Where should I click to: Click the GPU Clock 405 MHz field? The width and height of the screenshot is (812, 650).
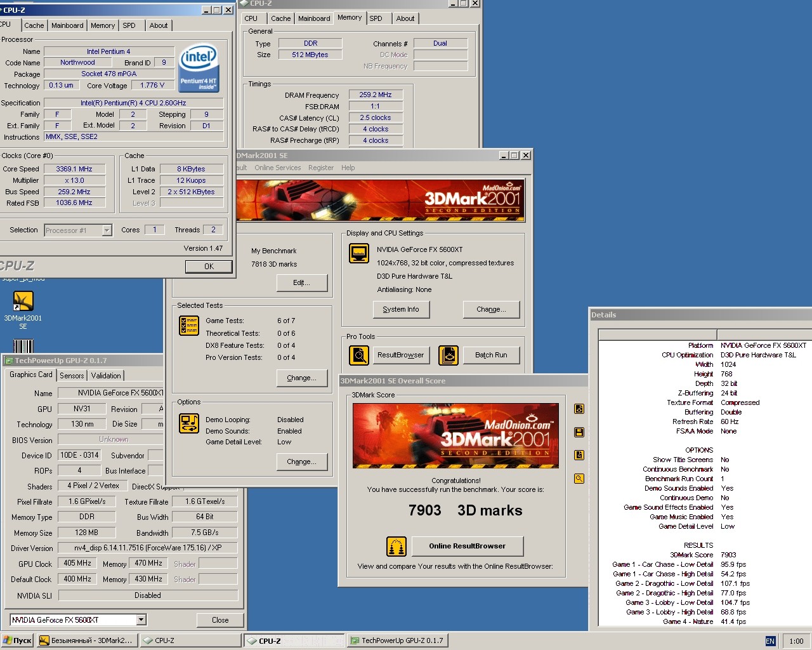pos(77,563)
